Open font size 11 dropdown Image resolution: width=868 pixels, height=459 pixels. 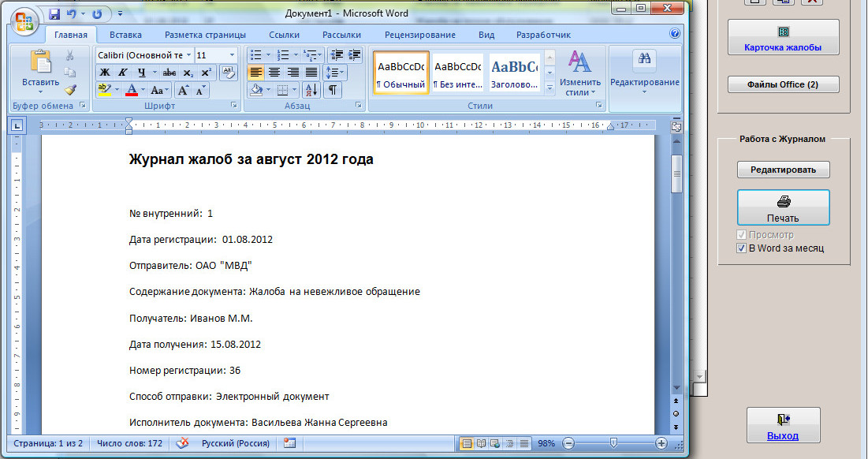point(232,55)
